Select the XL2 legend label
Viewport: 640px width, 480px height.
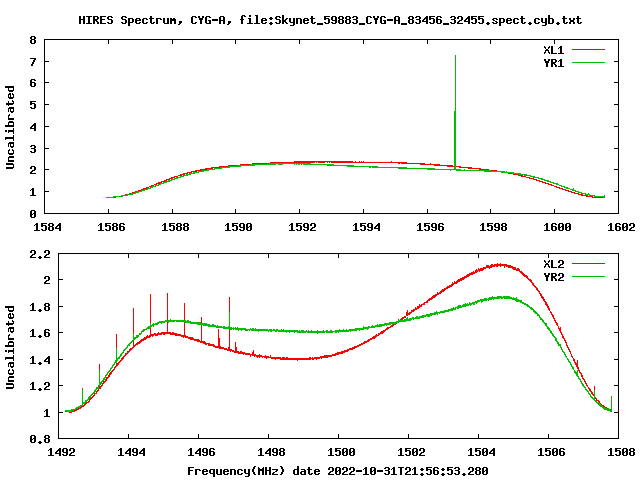click(x=553, y=264)
